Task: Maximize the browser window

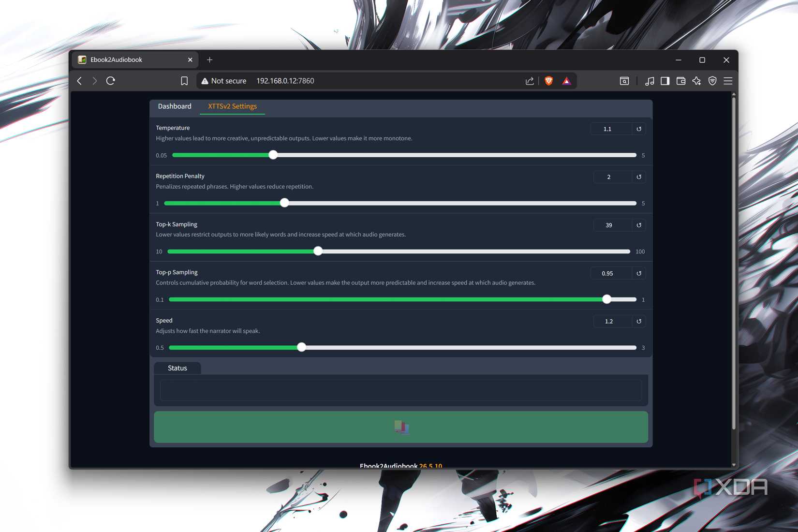Action: (x=702, y=60)
